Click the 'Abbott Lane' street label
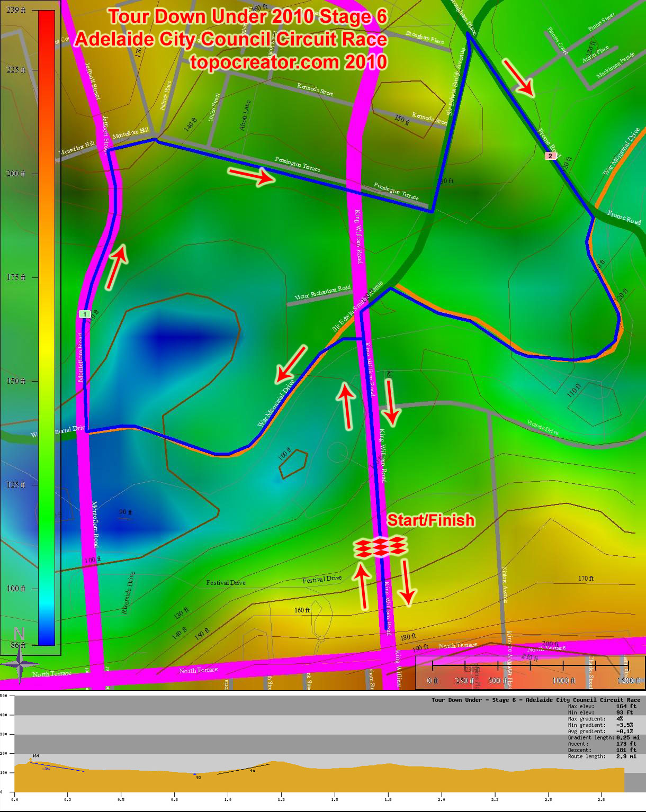Viewport: 646px width, 812px height. click(245, 115)
